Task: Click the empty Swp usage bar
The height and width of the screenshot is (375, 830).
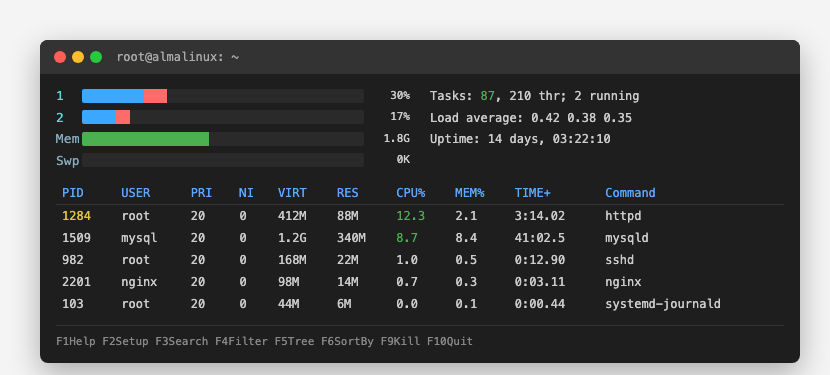Action: (x=223, y=160)
